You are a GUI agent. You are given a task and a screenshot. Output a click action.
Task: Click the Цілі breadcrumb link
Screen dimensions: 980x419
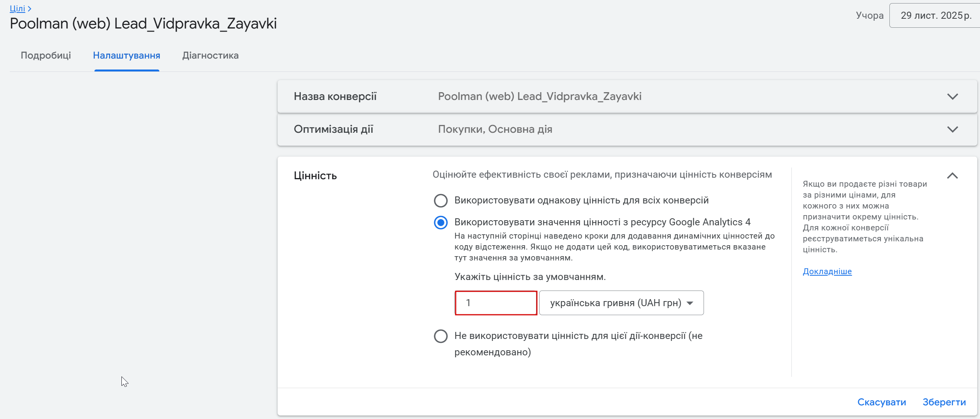point(17,9)
